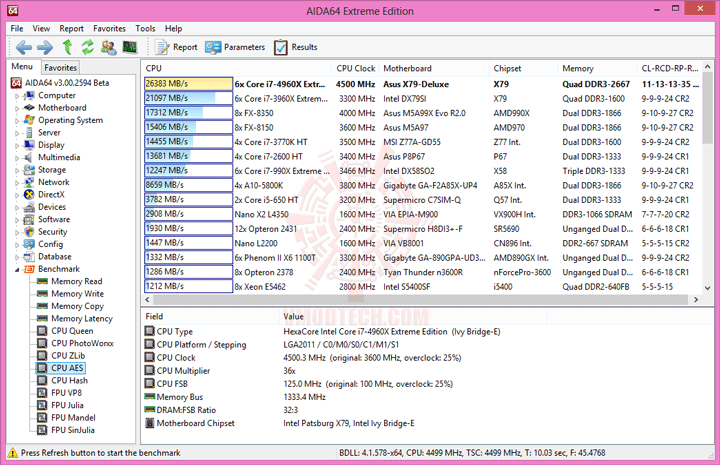This screenshot has height=465, width=720.
Task: Expand the Computer node arrow
Action: pos(17,96)
